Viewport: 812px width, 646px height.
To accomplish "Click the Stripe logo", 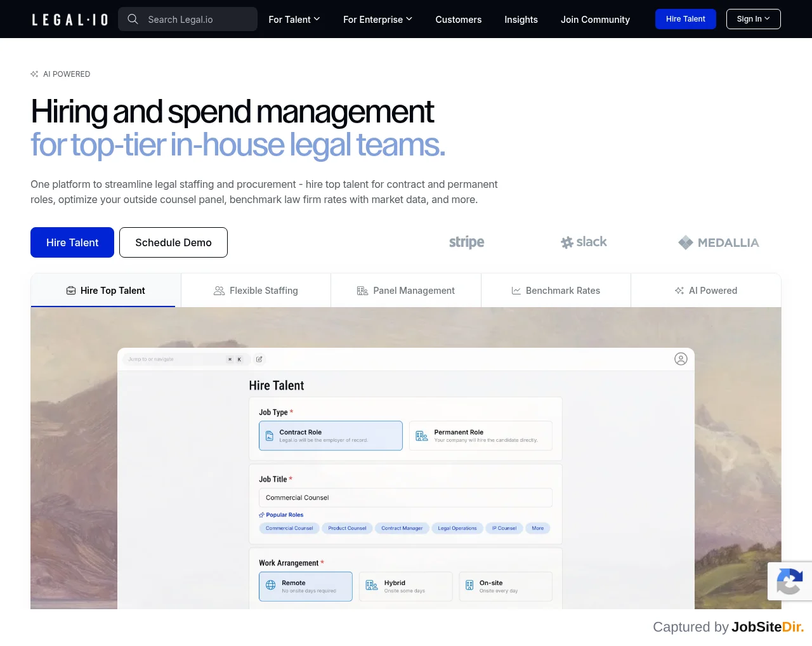I will click(466, 242).
